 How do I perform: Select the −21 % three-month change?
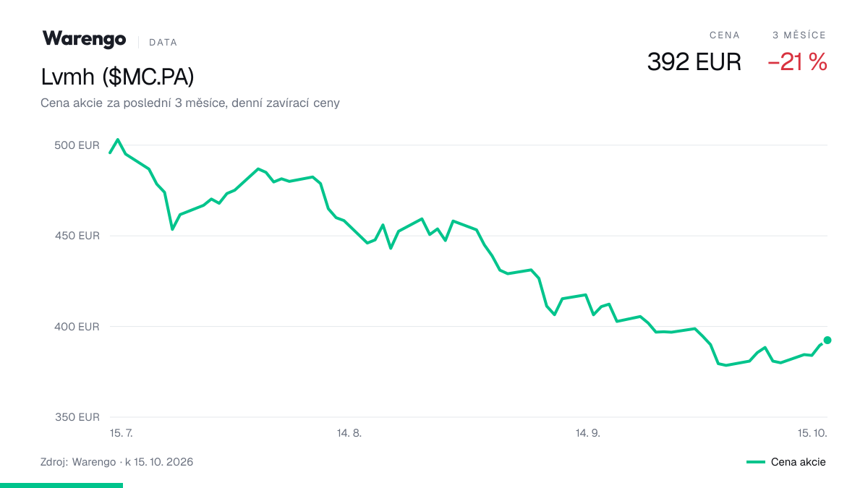pos(797,62)
